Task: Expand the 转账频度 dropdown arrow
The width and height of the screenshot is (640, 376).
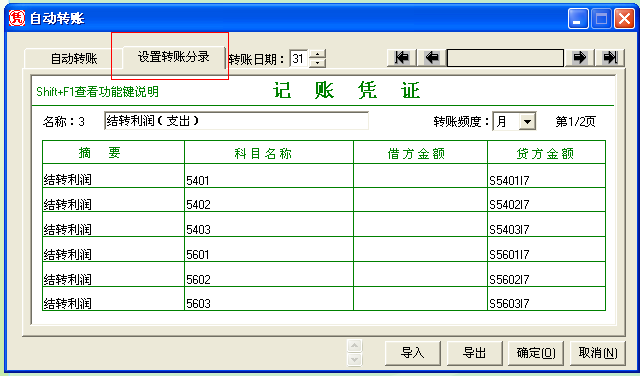Action: [527, 122]
